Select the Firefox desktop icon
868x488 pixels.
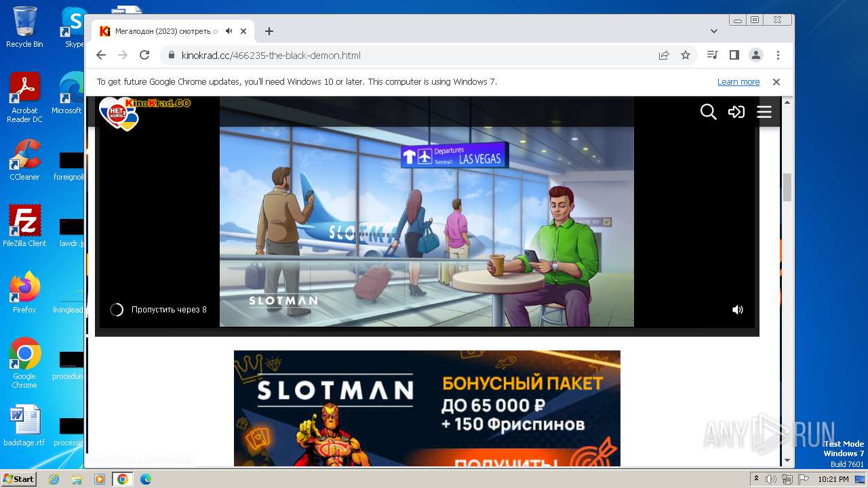pyautogui.click(x=24, y=292)
